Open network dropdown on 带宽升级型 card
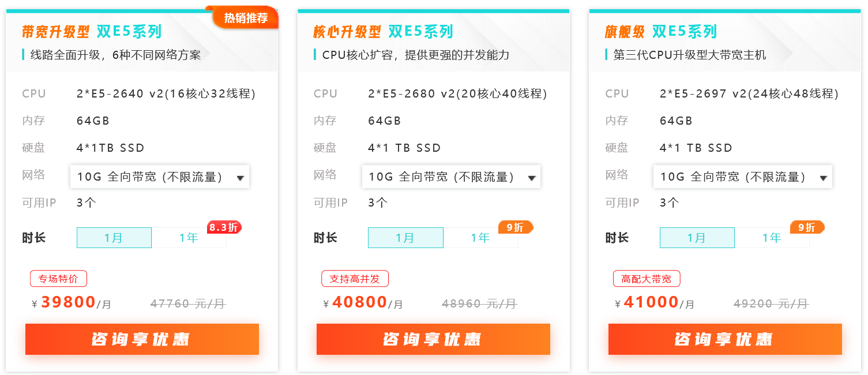Screen dimensions: 868x375 [160, 177]
